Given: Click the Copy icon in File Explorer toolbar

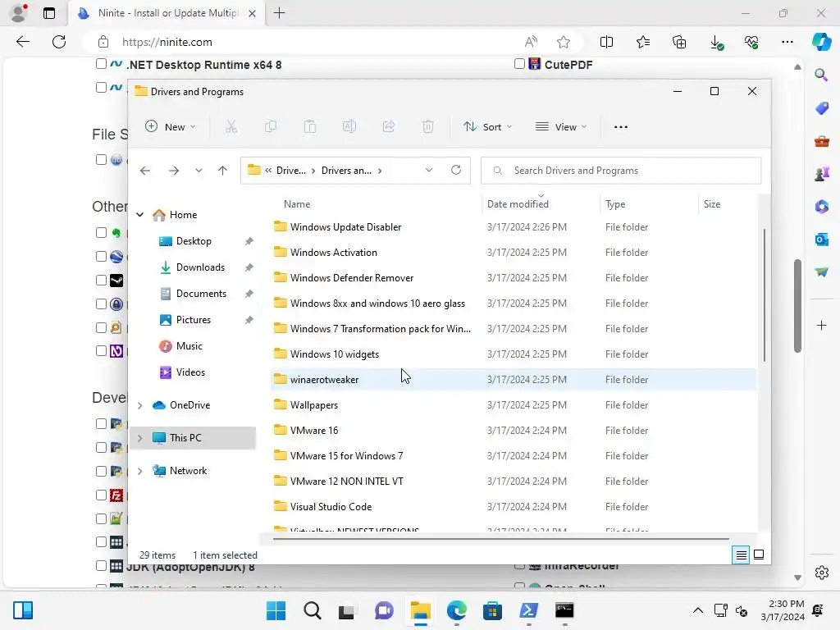Looking at the screenshot, I should click(271, 127).
